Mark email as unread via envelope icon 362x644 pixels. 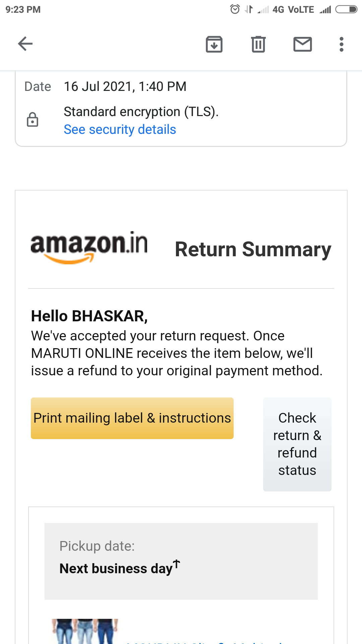coord(303,44)
